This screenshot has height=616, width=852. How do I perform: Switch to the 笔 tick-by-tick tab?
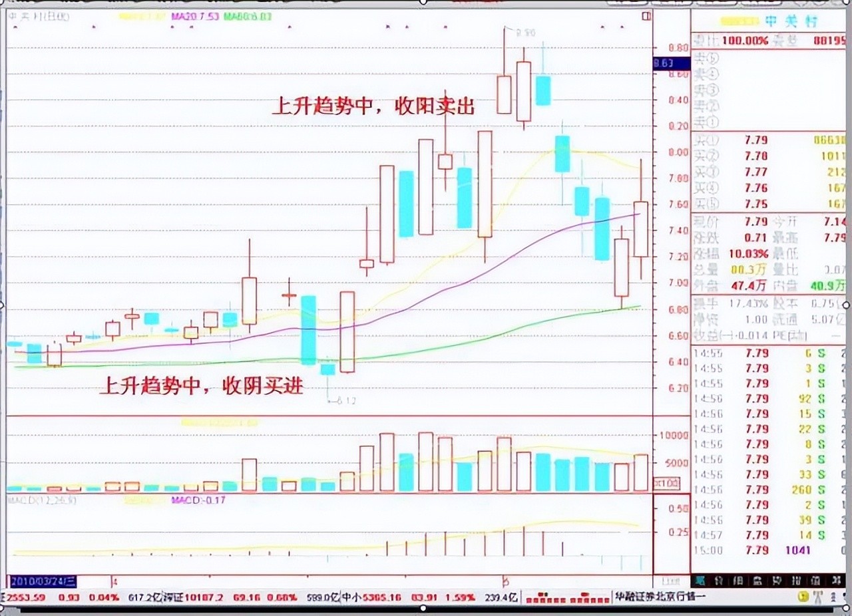[700, 580]
